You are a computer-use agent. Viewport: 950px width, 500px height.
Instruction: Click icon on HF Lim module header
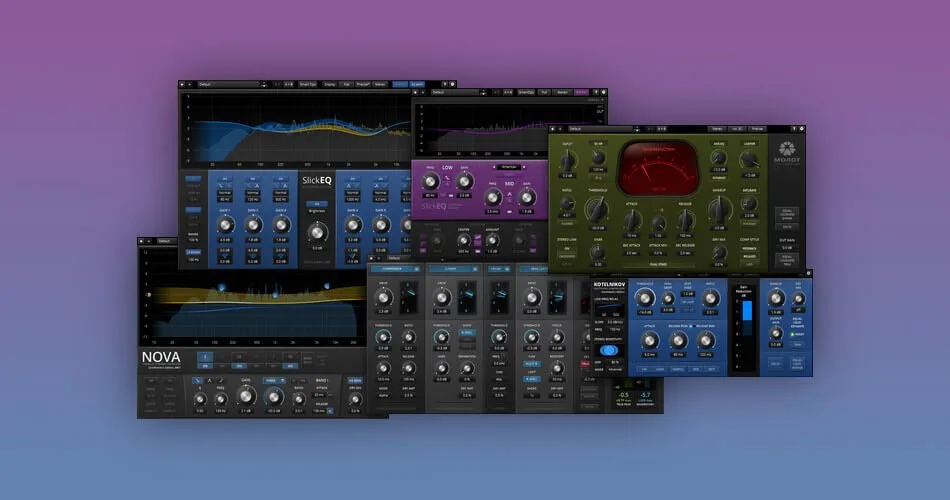(507, 268)
